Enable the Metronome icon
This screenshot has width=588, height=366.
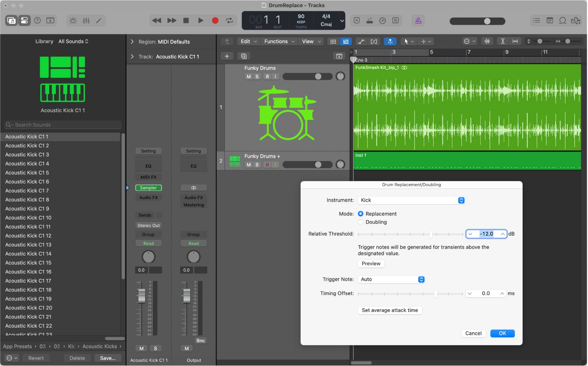point(418,20)
